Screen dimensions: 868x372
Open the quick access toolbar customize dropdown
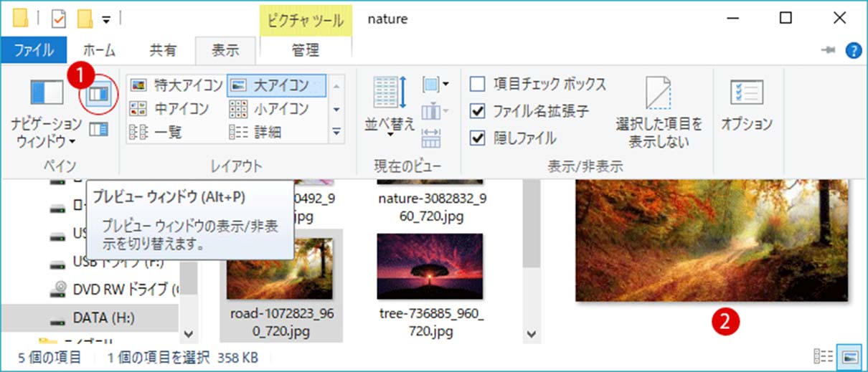(x=106, y=19)
